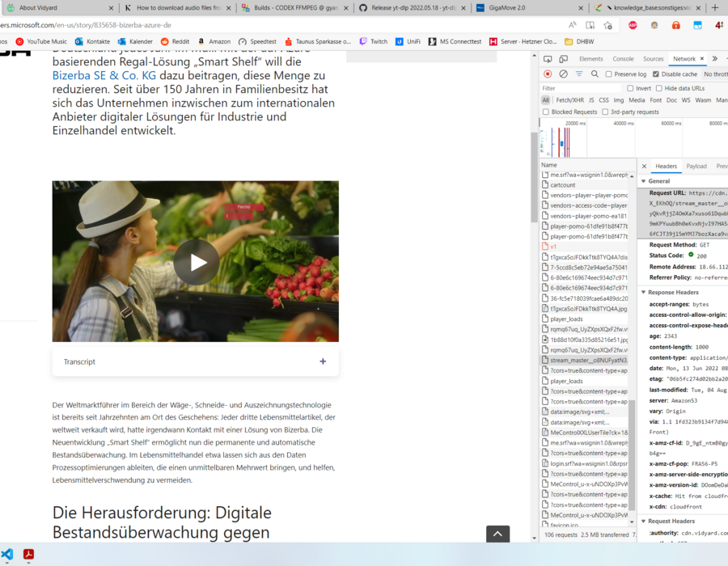The height and width of the screenshot is (566, 728).
Task: Switch to the Elements tab
Action: click(x=591, y=59)
